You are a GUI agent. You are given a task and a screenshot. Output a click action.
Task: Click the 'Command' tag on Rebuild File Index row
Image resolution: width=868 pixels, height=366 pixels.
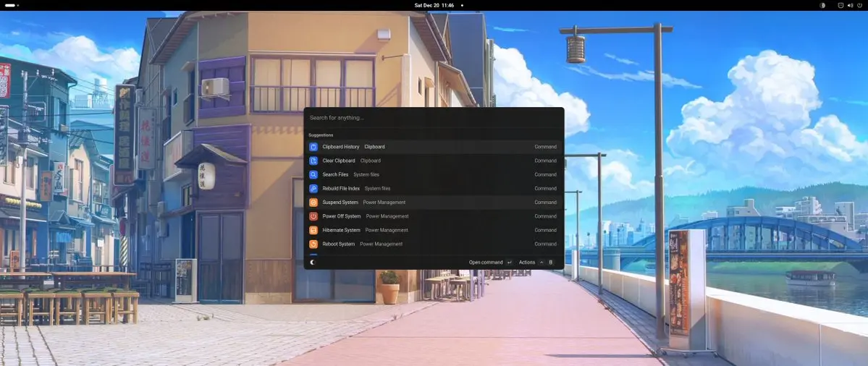(545, 188)
